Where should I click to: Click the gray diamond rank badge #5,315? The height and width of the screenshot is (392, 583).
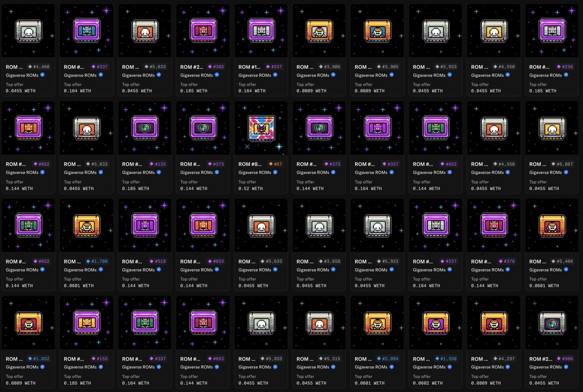tap(329, 359)
